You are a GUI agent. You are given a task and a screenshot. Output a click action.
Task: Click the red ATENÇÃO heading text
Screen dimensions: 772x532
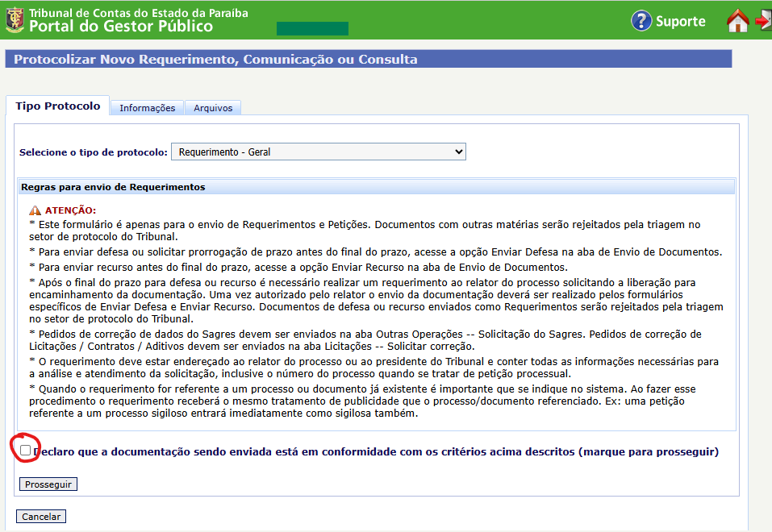(70, 210)
